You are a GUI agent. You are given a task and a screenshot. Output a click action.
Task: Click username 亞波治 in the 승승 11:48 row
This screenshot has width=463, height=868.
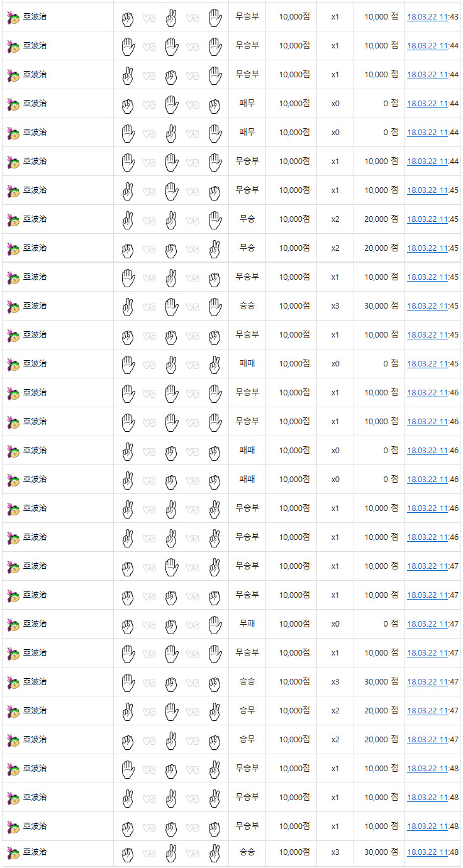click(x=35, y=852)
